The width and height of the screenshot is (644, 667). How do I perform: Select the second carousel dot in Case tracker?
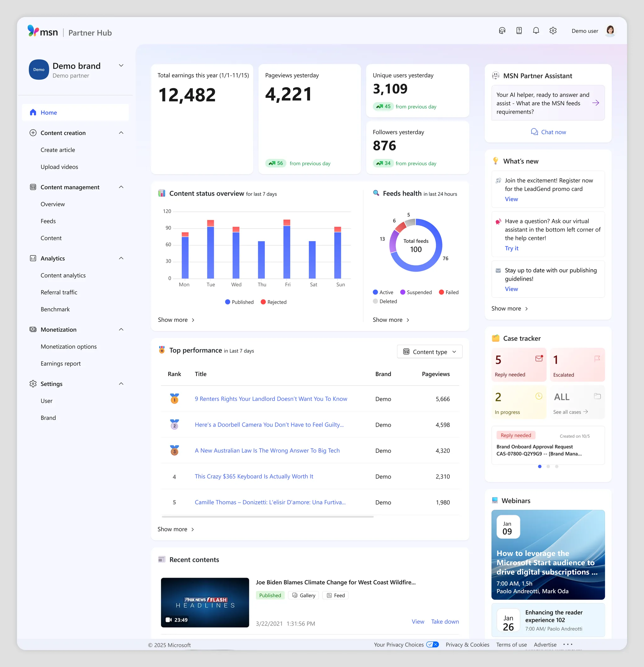pos(548,467)
